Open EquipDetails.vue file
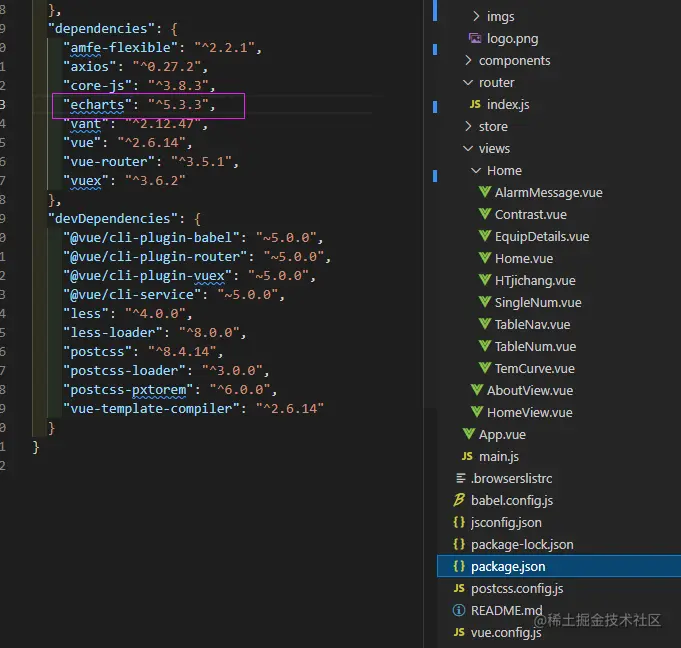Image resolution: width=681 pixels, height=648 pixels. click(x=542, y=236)
